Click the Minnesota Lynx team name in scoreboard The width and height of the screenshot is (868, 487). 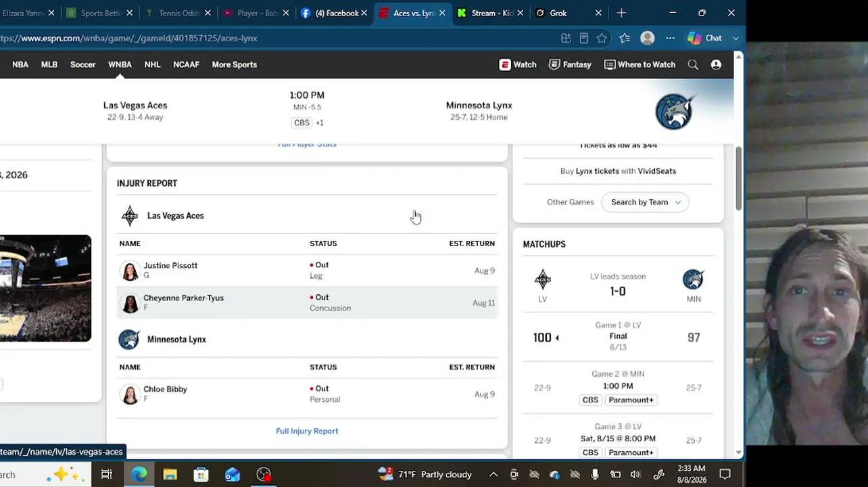479,106
